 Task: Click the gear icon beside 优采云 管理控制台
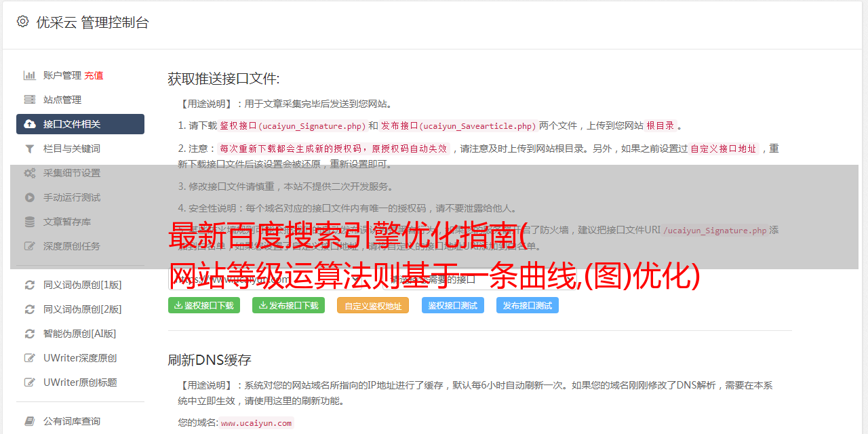(x=22, y=22)
